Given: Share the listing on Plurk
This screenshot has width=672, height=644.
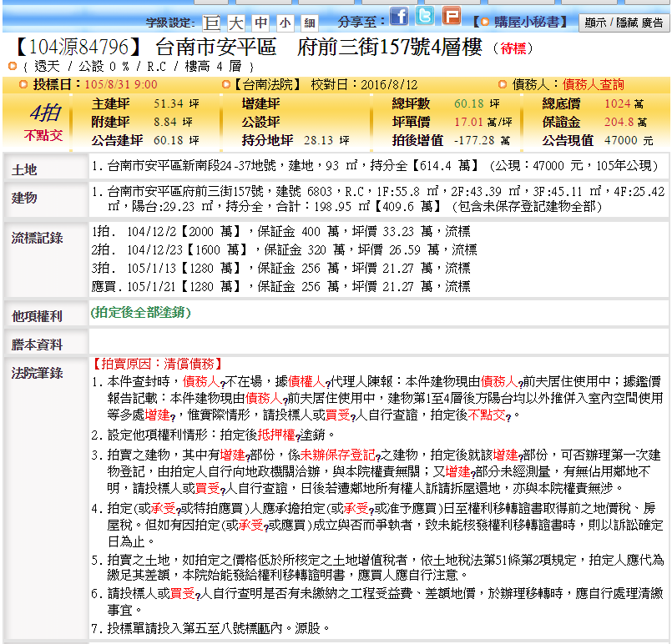Looking at the screenshot, I should [x=452, y=17].
